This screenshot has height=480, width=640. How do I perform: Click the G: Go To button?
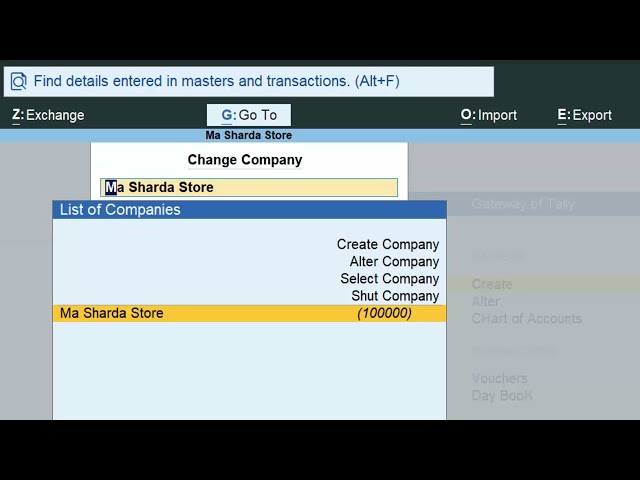point(249,115)
